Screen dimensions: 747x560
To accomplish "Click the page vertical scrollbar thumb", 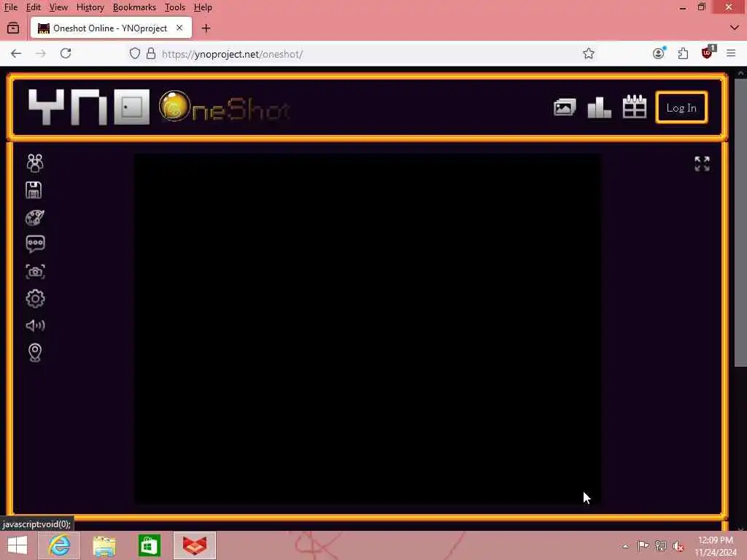I will coord(740,223).
